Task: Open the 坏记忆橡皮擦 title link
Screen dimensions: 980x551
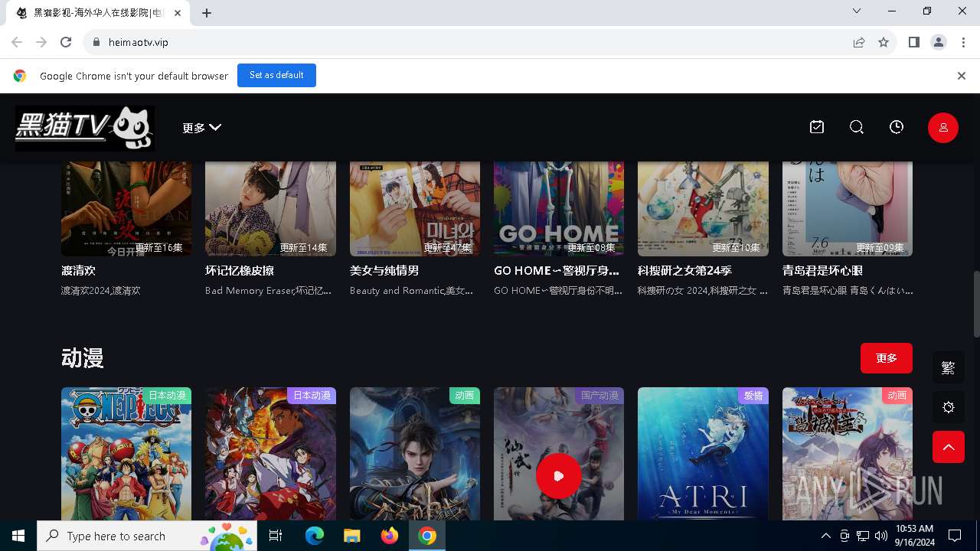Action: [x=240, y=271]
